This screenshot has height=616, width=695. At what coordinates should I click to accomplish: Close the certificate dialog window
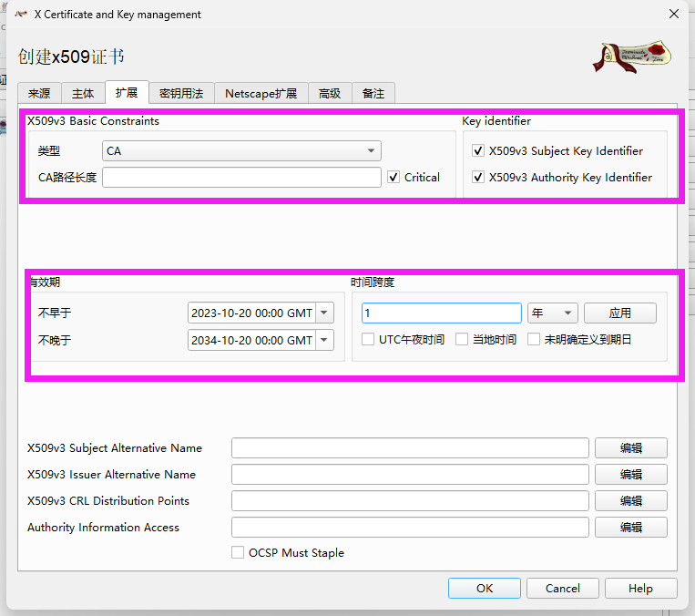(x=673, y=15)
